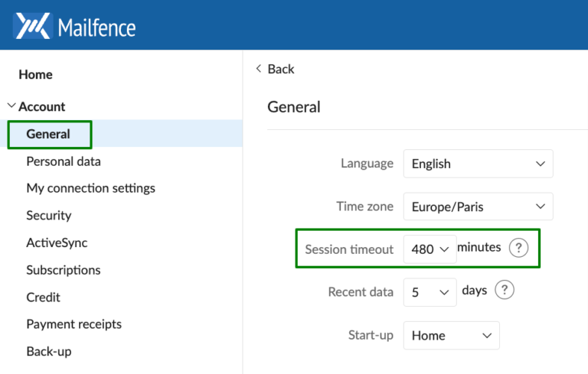Open My connection settings
Screen dimensions: 588x374
tap(91, 188)
